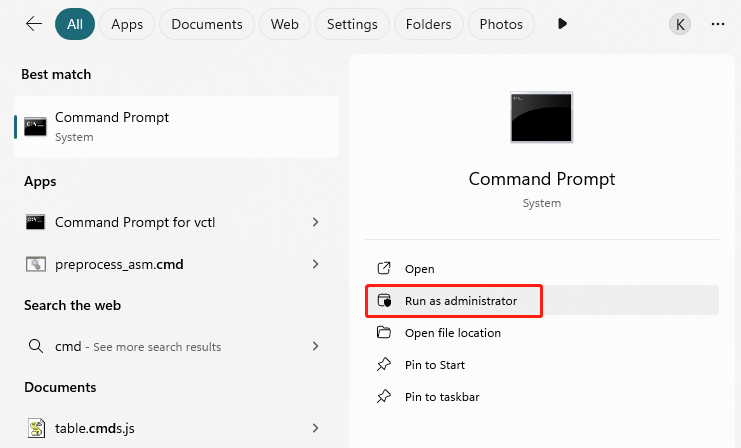Viewport: 741px width, 448px height.
Task: Select Open file location option
Action: 452,333
